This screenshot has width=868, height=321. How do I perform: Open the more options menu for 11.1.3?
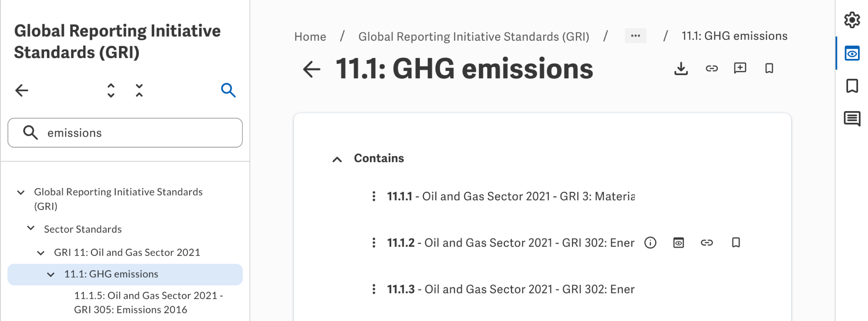click(374, 289)
